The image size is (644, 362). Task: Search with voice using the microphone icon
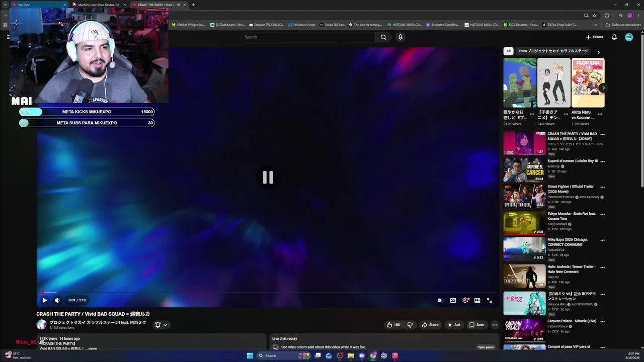[x=400, y=37]
